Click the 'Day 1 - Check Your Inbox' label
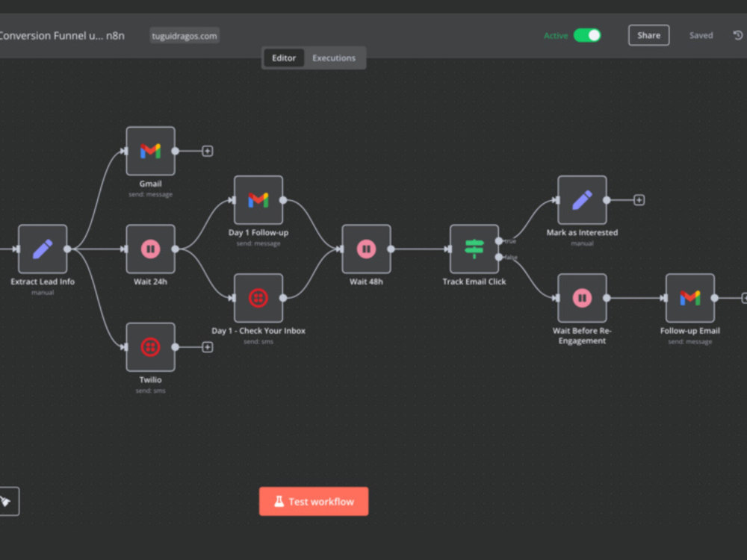Image resolution: width=747 pixels, height=560 pixels. tap(258, 331)
